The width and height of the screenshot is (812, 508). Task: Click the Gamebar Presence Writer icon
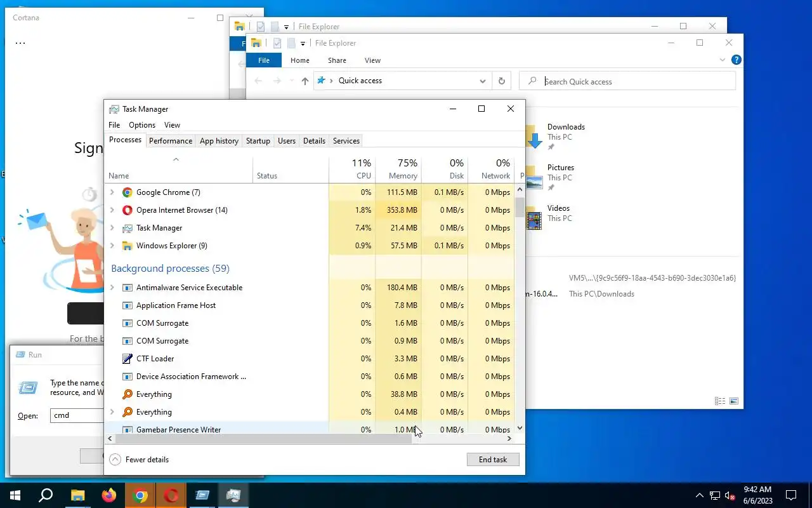coord(128,430)
